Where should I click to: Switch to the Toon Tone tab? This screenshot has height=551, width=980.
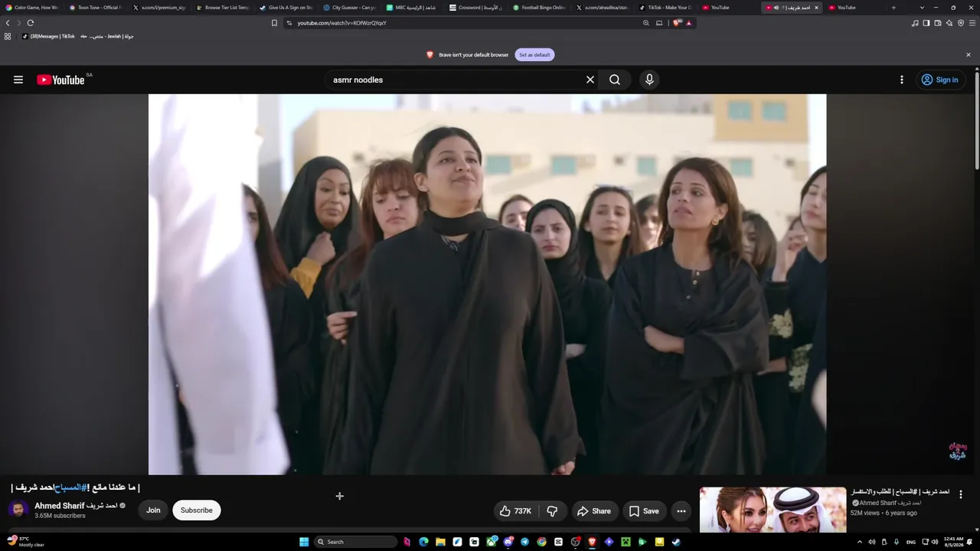click(96, 8)
